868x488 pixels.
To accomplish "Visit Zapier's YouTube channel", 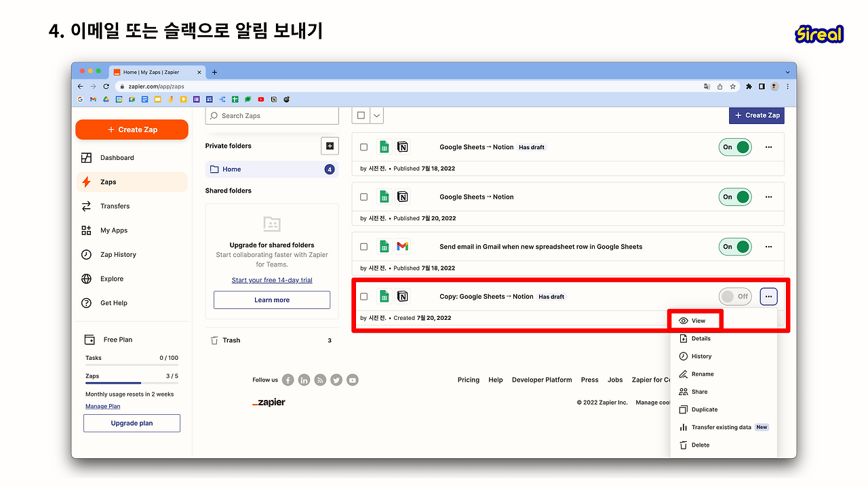I will pyautogui.click(x=353, y=380).
